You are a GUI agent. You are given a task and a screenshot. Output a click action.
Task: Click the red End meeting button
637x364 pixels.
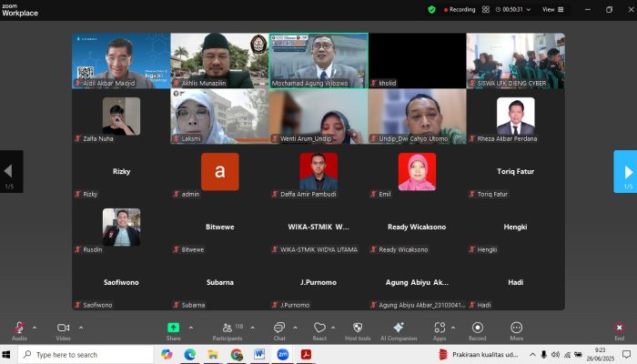(619, 330)
